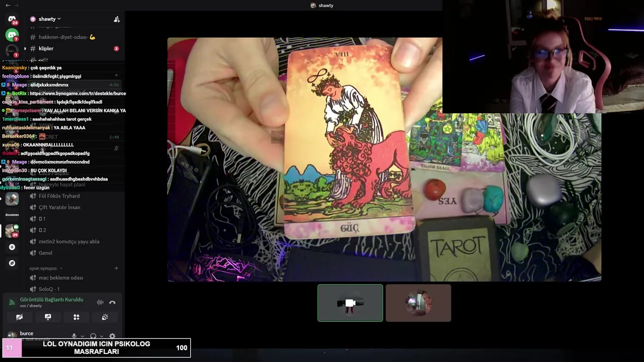This screenshot has height=362, width=644.
Task: Mute or unmute the microphone
Action: tap(74, 336)
